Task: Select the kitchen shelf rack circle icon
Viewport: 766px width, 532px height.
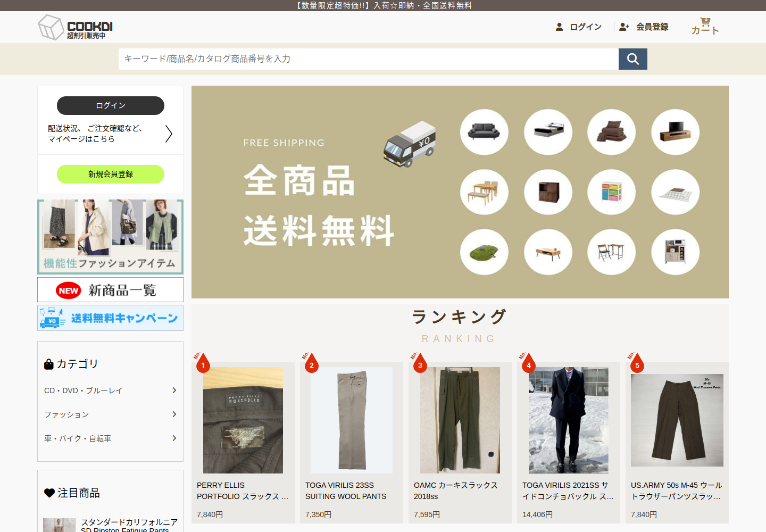Action: click(x=676, y=252)
